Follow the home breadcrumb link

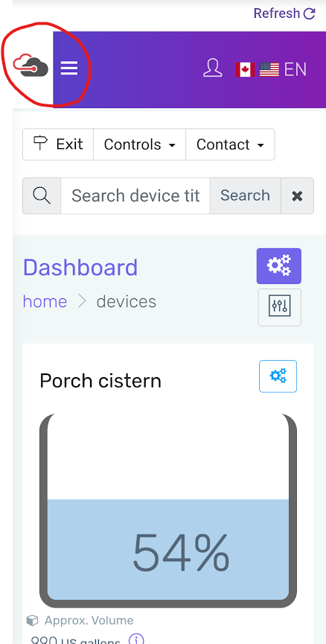(x=45, y=302)
